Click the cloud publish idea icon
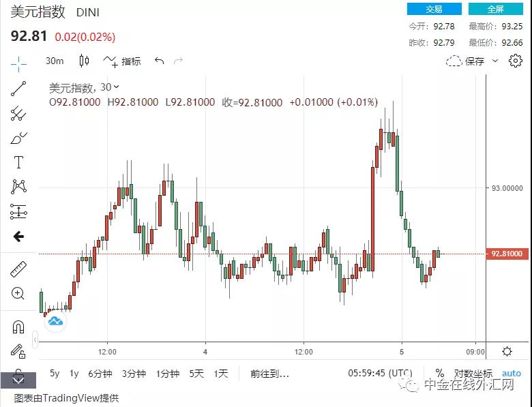The width and height of the screenshot is (532, 407). pyautogui.click(x=56, y=320)
